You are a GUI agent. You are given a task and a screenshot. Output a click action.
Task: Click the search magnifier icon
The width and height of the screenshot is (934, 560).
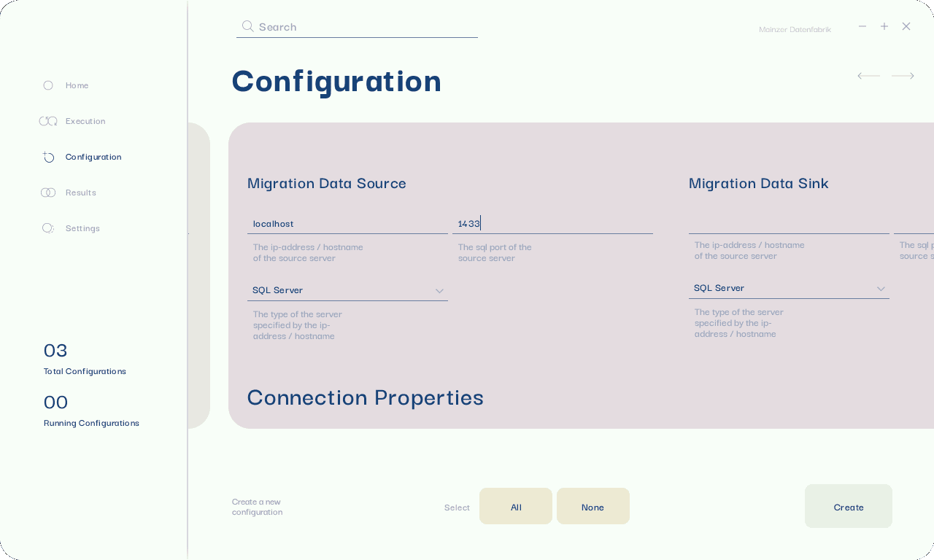[248, 26]
